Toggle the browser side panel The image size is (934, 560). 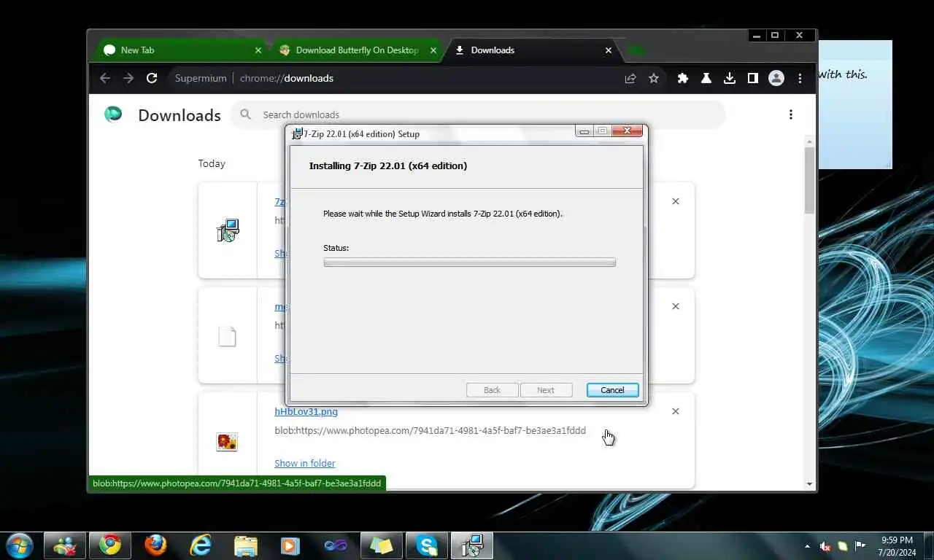pos(753,78)
